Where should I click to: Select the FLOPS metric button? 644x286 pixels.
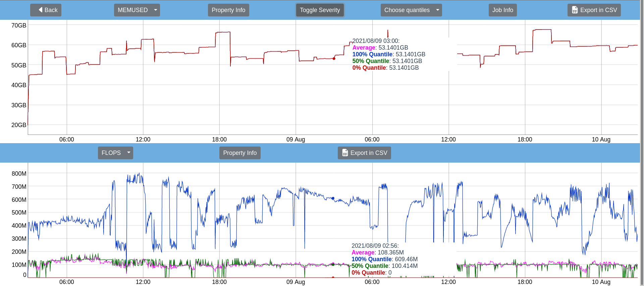tap(111, 153)
